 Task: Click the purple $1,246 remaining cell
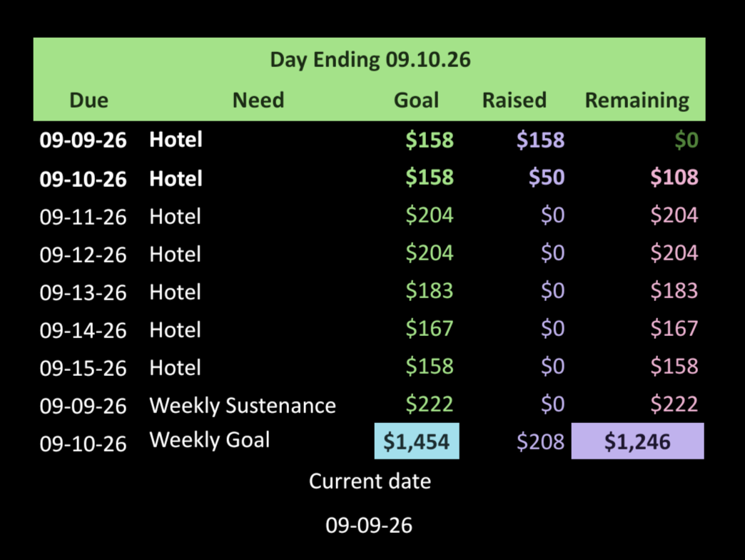[x=637, y=442]
